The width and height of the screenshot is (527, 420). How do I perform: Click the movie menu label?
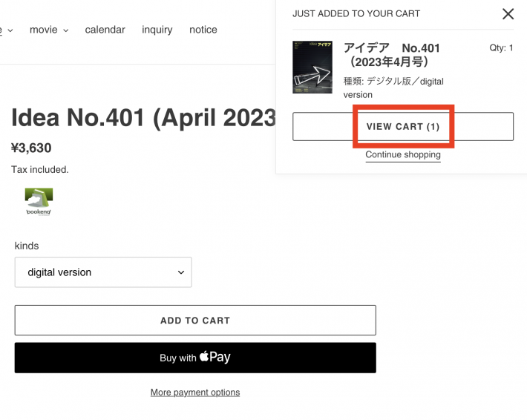tap(43, 30)
